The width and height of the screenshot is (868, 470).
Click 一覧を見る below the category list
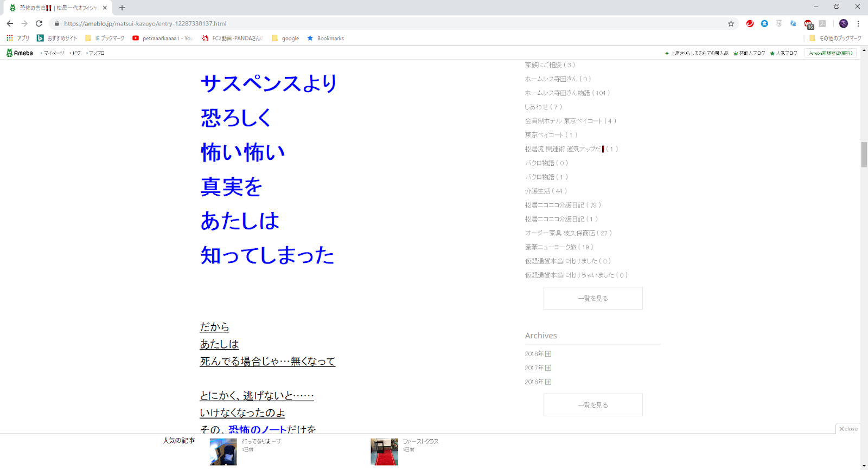pos(593,298)
